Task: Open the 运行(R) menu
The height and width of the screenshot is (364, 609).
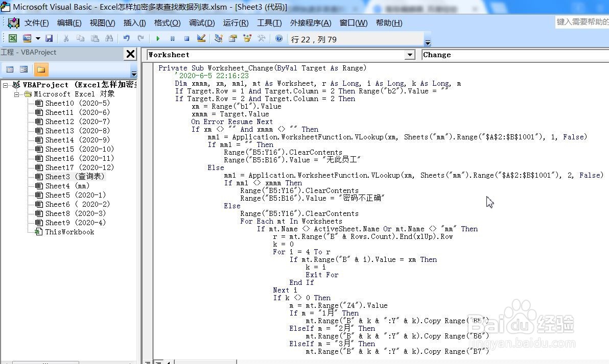Action: (236, 23)
